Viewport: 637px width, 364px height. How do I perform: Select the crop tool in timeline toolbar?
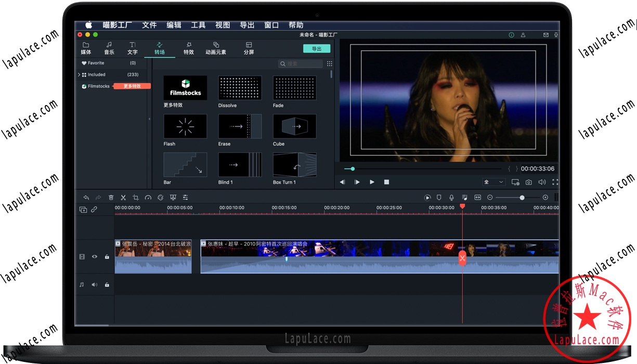point(136,198)
